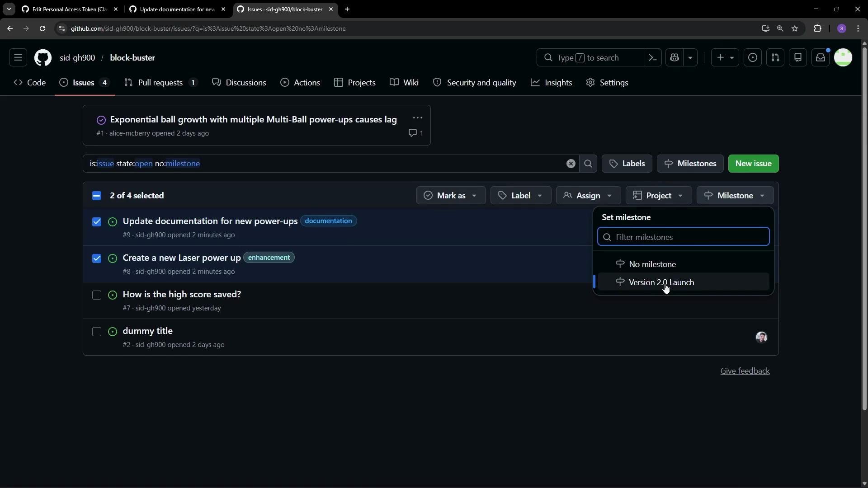Switch to the Issues tab
Image resolution: width=868 pixels, height=488 pixels.
tap(85, 83)
